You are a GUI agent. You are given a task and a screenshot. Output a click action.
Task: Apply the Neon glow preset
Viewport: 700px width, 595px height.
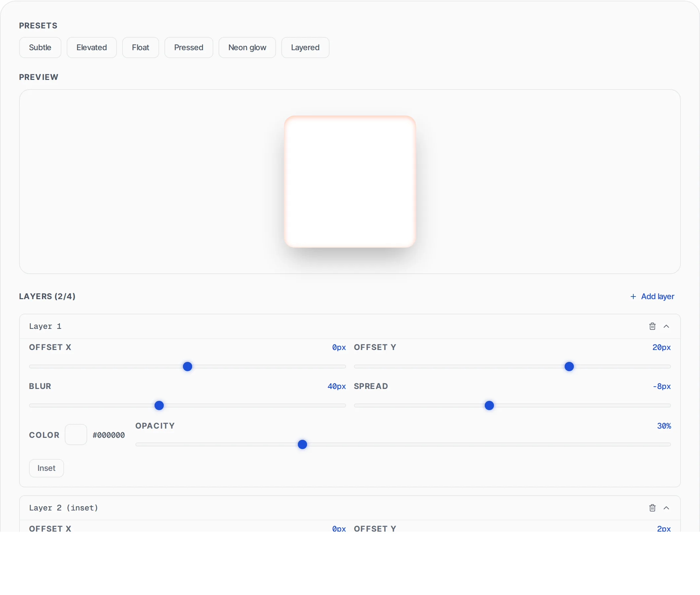tap(247, 48)
